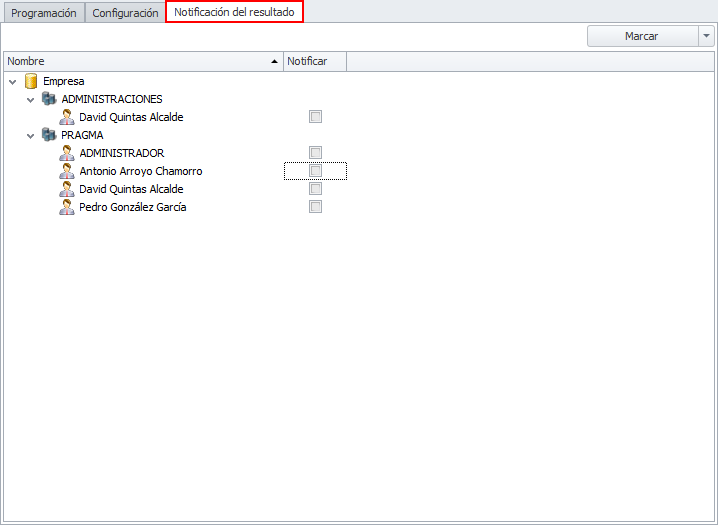The image size is (718, 525).
Task: Check Notificar for David Quintas Alcalde in ADMINISTRACIONES
Action: click(x=315, y=117)
